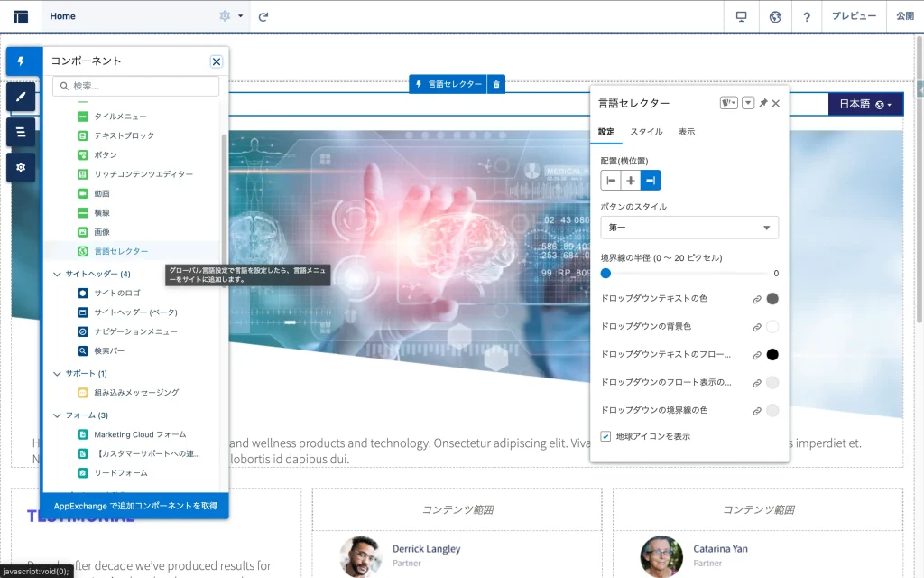Click AppExchange で追加コンポーネントを取得 link
The height and width of the screenshot is (578, 924).
[135, 506]
